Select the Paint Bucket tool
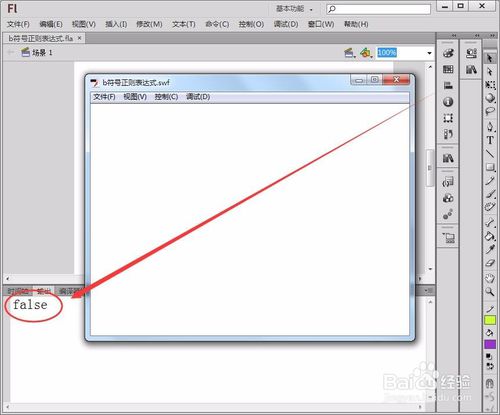The image size is (500, 415). point(490,236)
